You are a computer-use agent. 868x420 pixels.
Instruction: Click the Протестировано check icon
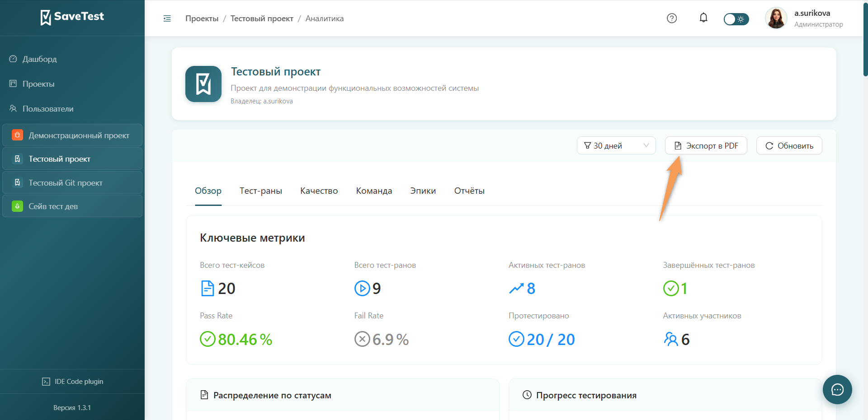(516, 339)
